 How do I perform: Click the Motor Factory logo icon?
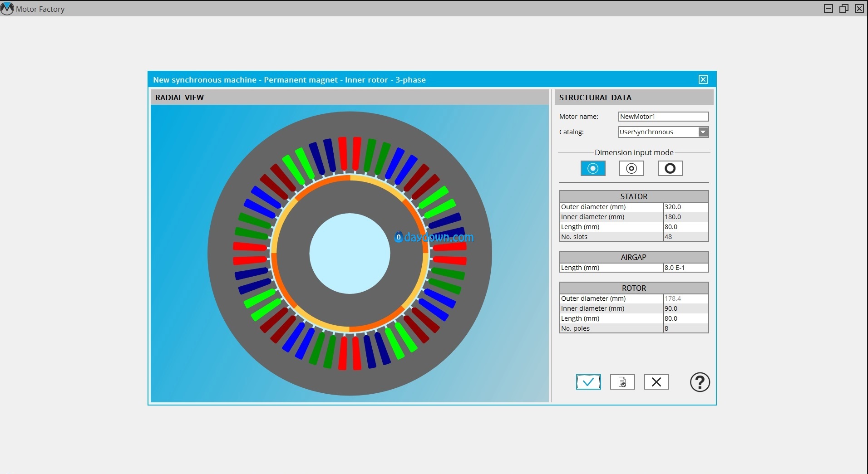click(x=7, y=9)
